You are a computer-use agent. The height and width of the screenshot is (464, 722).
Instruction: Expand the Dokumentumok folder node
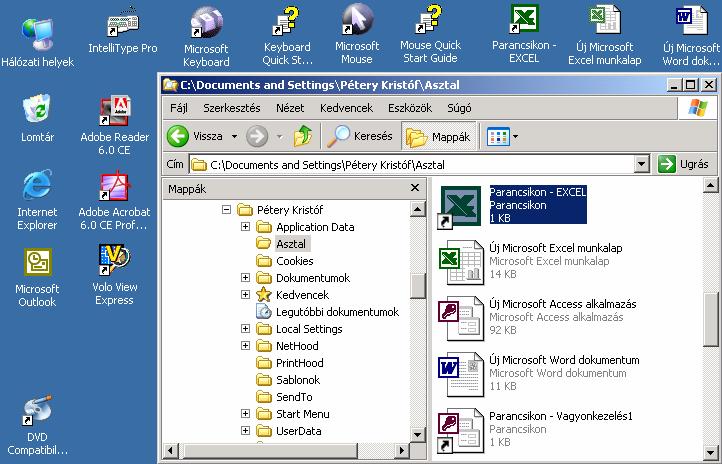point(245,278)
